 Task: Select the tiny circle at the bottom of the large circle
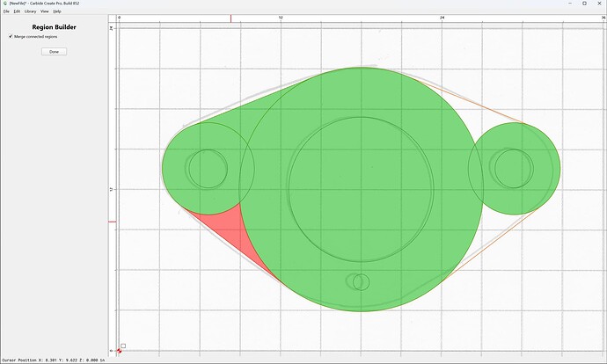pos(362,282)
